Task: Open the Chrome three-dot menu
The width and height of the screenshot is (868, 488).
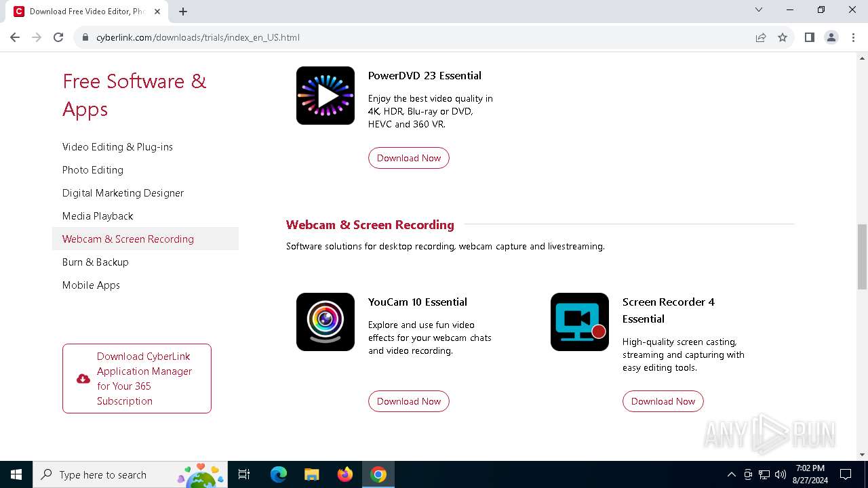Action: point(853,37)
